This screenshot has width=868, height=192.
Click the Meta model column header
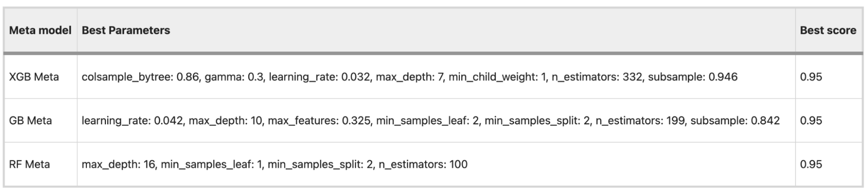tap(40, 30)
